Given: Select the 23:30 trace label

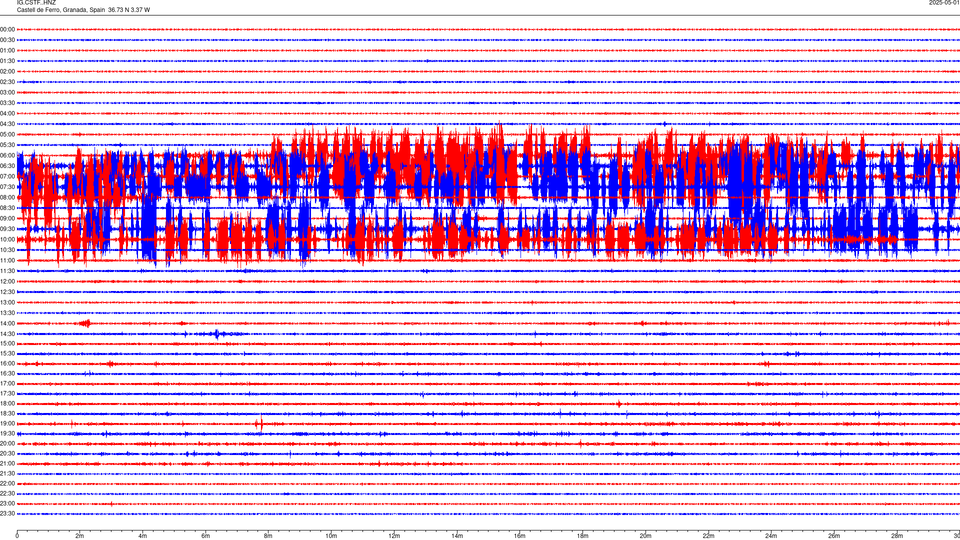Looking at the screenshot, I should click(7, 514).
